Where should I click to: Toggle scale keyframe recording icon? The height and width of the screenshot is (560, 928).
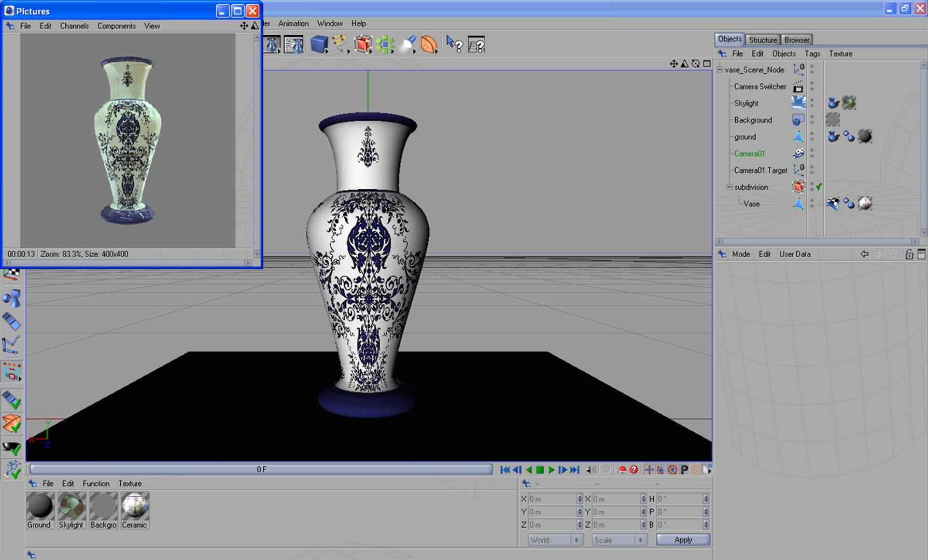pyautogui.click(x=660, y=470)
